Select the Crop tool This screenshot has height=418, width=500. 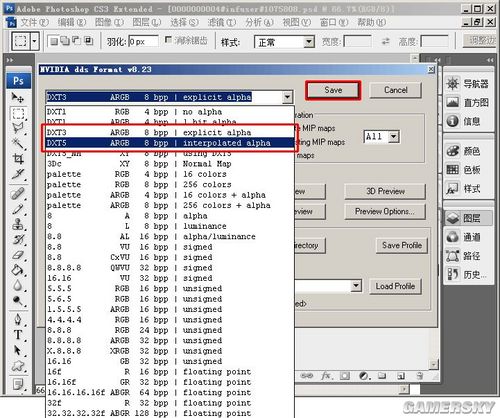pyautogui.click(x=18, y=159)
